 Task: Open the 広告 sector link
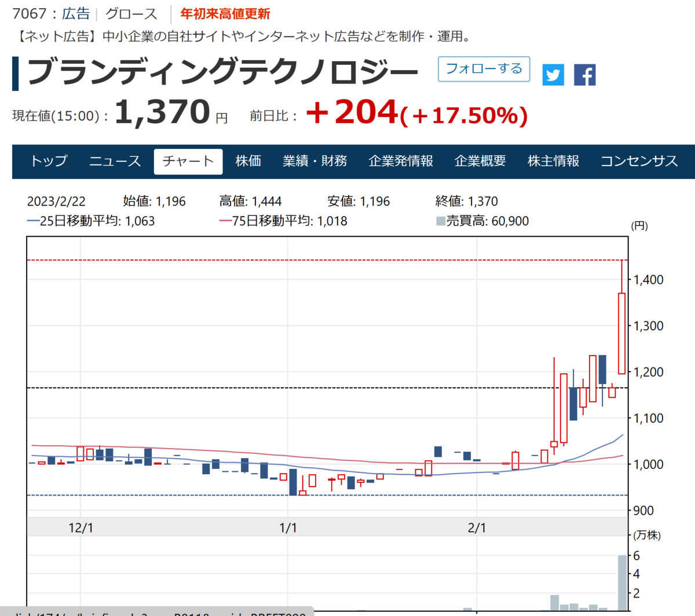click(76, 14)
